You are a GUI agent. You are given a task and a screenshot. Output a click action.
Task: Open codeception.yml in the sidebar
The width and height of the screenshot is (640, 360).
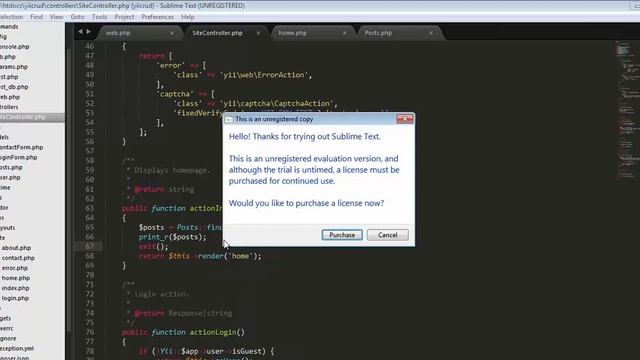pos(17,349)
